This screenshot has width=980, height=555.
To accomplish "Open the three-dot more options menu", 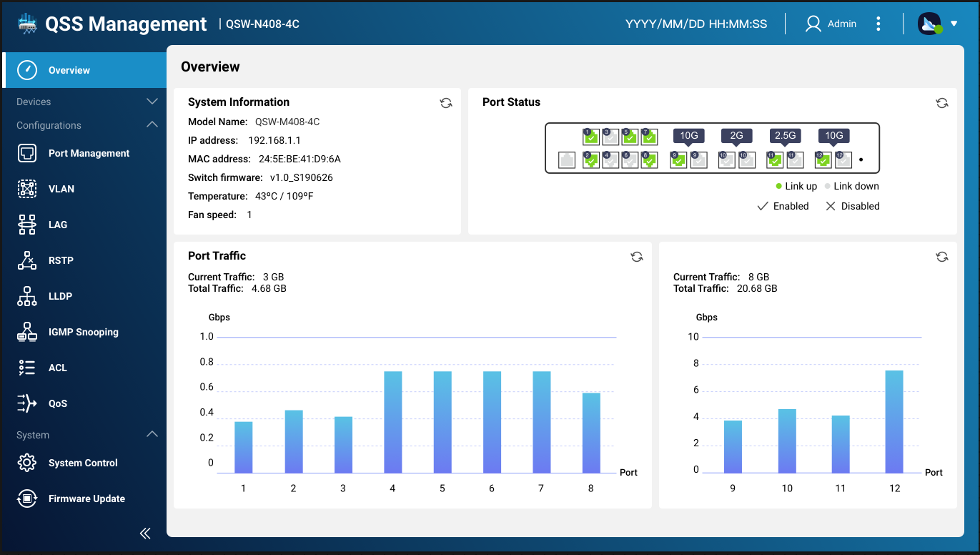I will click(x=878, y=24).
